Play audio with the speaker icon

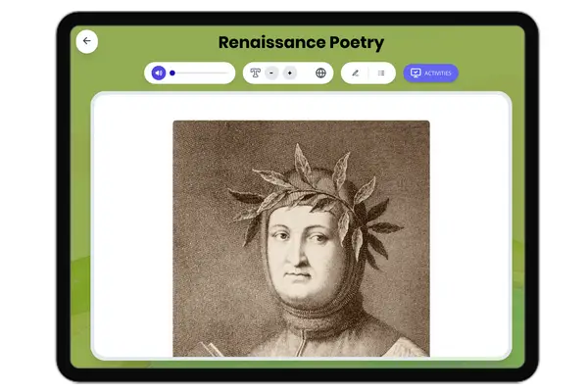pyautogui.click(x=158, y=73)
